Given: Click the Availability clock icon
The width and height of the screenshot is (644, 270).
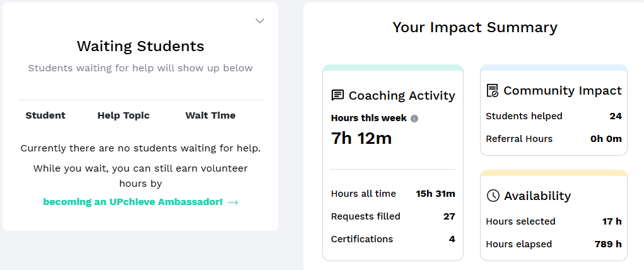Looking at the screenshot, I should click(493, 196).
